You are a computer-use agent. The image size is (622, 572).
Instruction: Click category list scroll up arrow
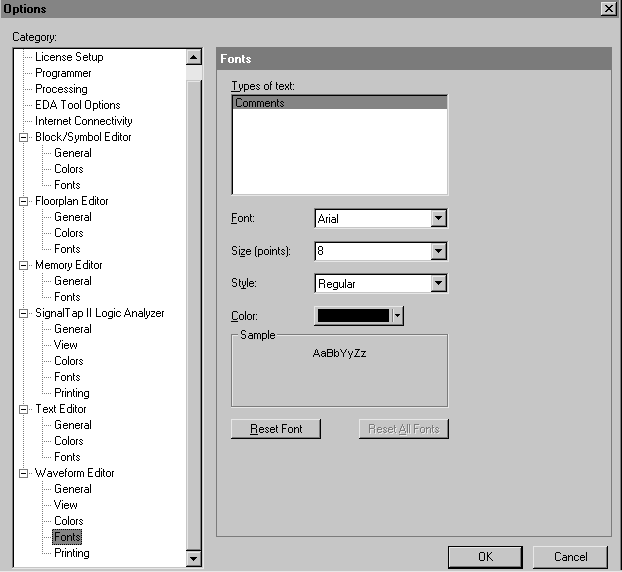[194, 58]
